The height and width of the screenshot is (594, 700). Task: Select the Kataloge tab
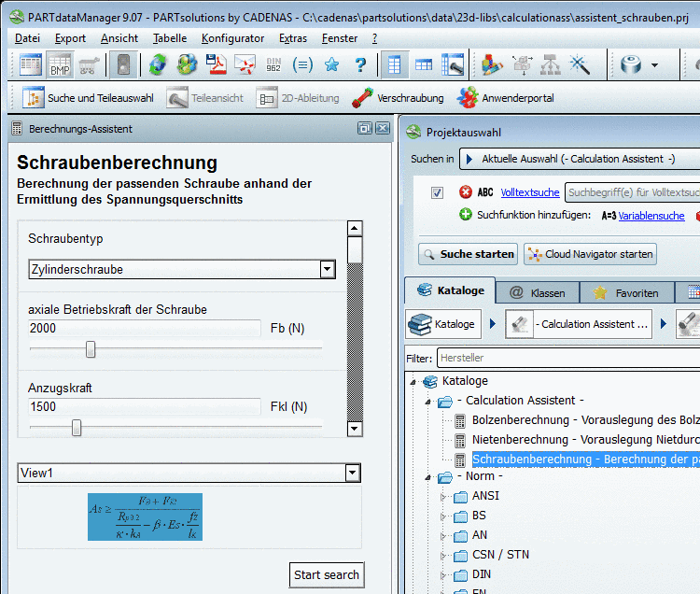click(450, 290)
